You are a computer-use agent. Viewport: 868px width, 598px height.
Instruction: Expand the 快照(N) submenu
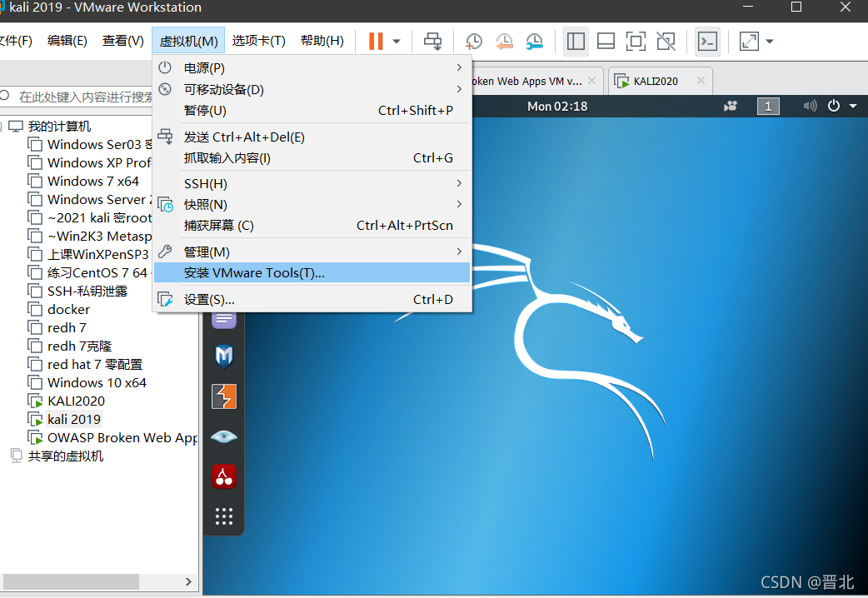[312, 204]
